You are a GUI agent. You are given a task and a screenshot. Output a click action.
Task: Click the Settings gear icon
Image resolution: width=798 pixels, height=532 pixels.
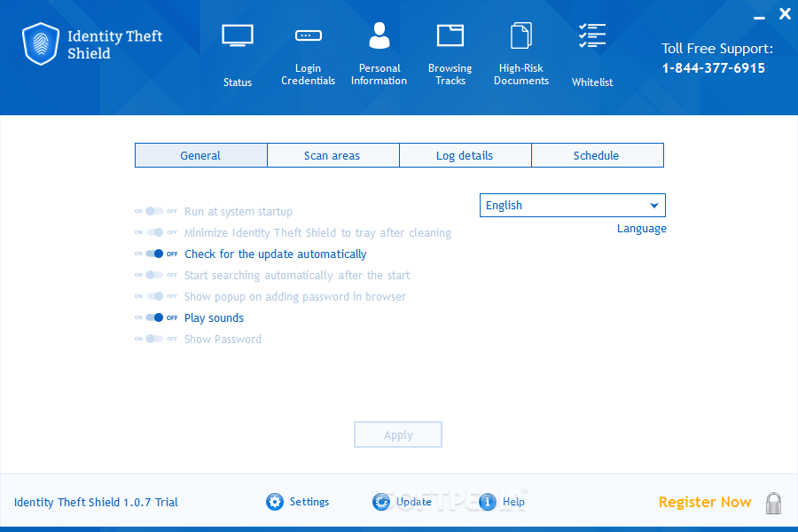[275, 502]
